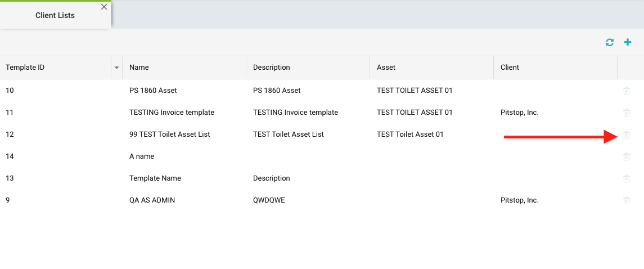Open the Template ID column dropdown arrow
This screenshot has width=644, height=269.
[x=116, y=68]
